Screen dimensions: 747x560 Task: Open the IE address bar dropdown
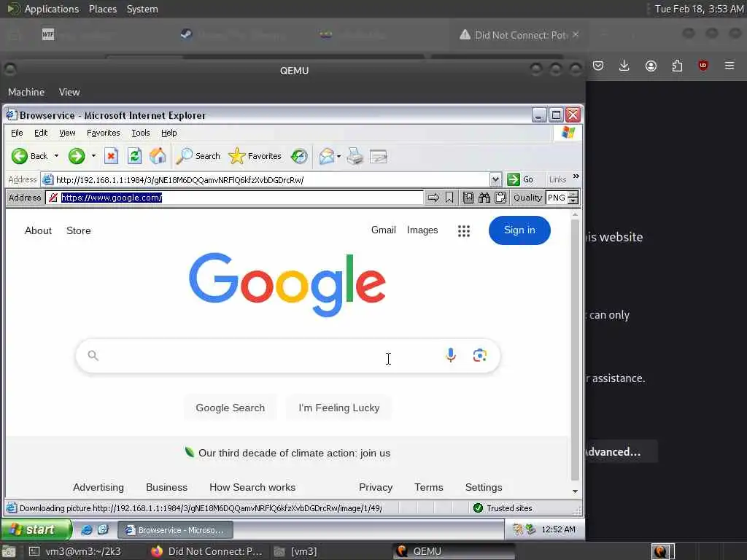pos(495,179)
